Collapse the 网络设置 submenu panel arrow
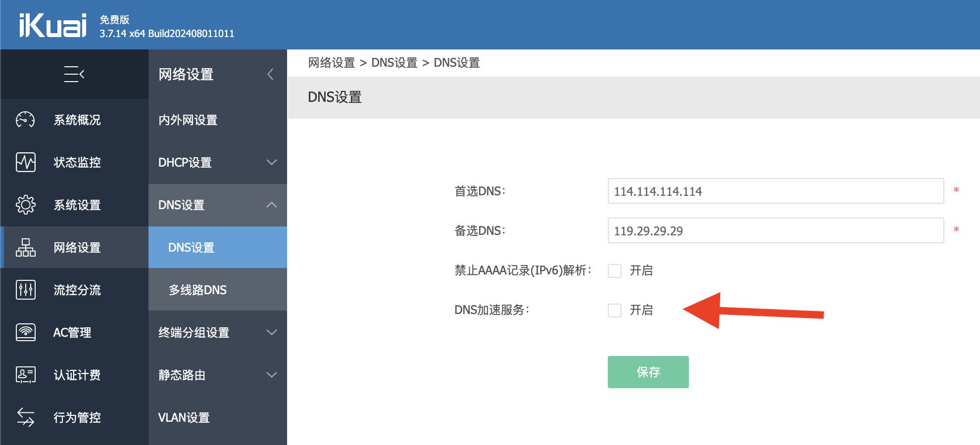The image size is (980, 445). tap(270, 74)
